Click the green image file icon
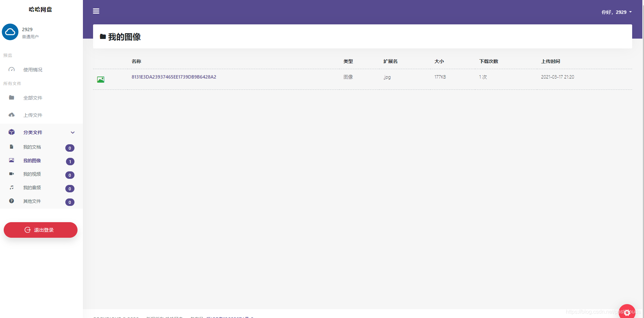Screen dimensions: 644x318 [x=101, y=80]
